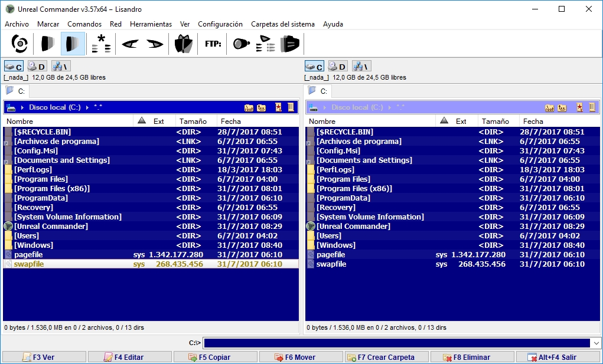603x364 pixels.
Task: Open the Herramientas menu
Action: coord(151,24)
